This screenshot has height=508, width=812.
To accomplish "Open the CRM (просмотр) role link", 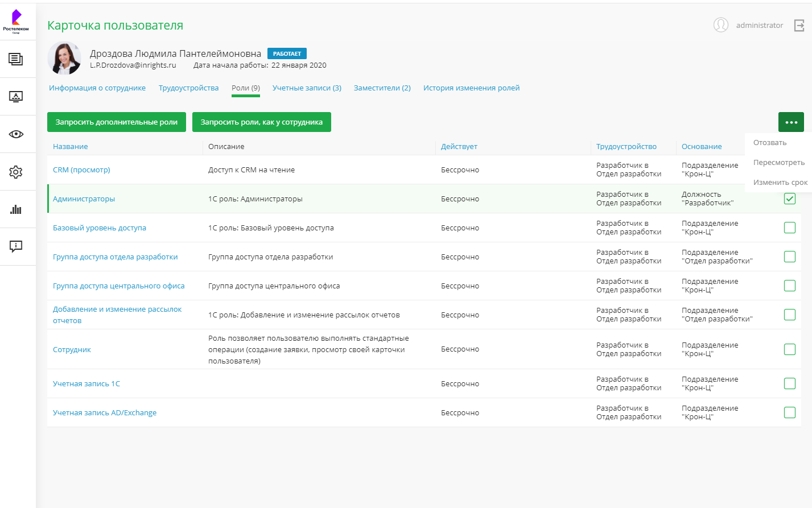I will pyautogui.click(x=81, y=170).
